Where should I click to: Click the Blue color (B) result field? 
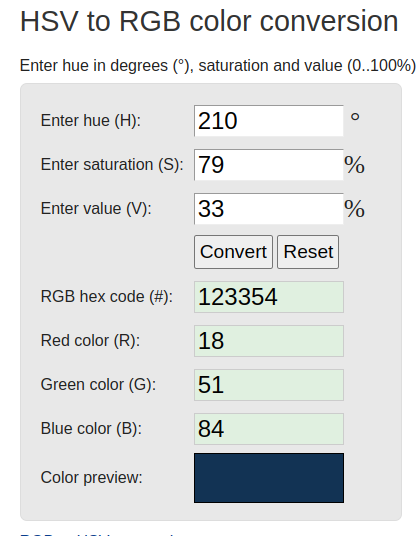click(269, 429)
